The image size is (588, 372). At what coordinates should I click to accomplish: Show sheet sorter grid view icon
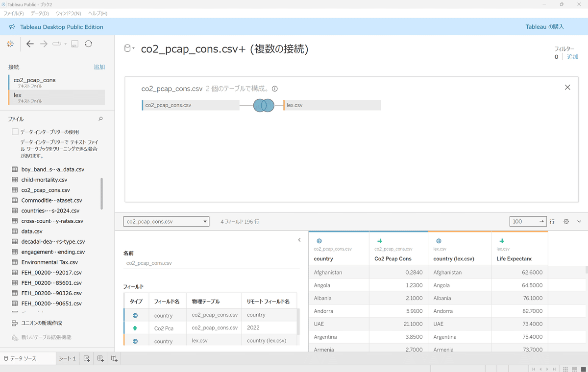point(565,369)
